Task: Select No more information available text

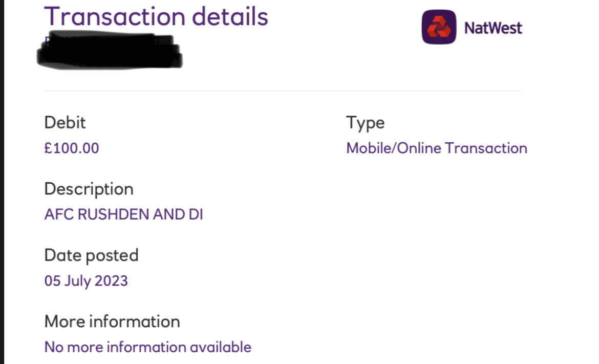Action: point(148,347)
